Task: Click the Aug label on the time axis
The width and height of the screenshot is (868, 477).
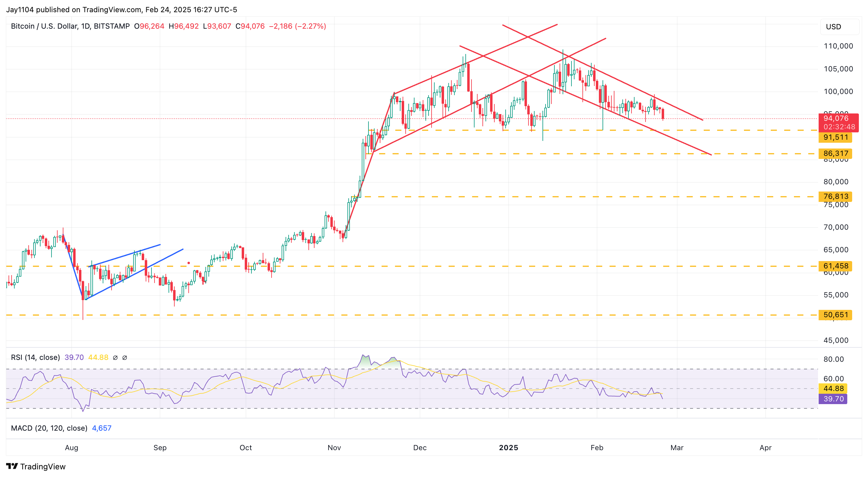Action: click(x=71, y=448)
